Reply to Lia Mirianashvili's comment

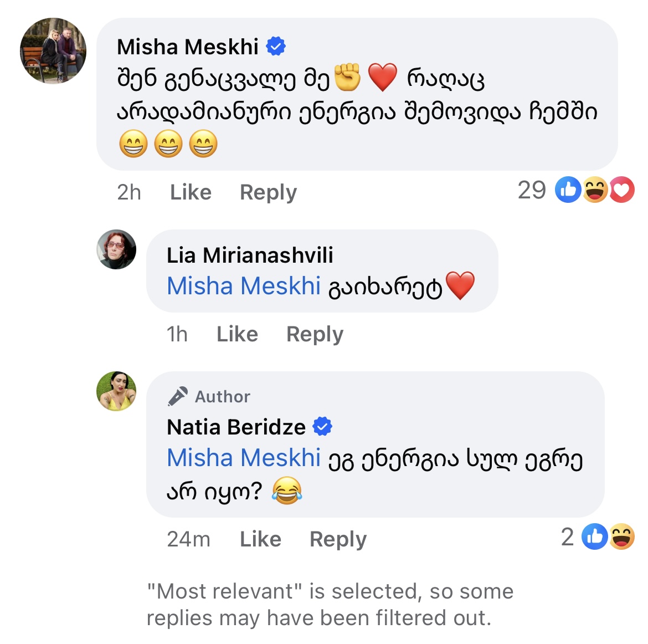315,334
